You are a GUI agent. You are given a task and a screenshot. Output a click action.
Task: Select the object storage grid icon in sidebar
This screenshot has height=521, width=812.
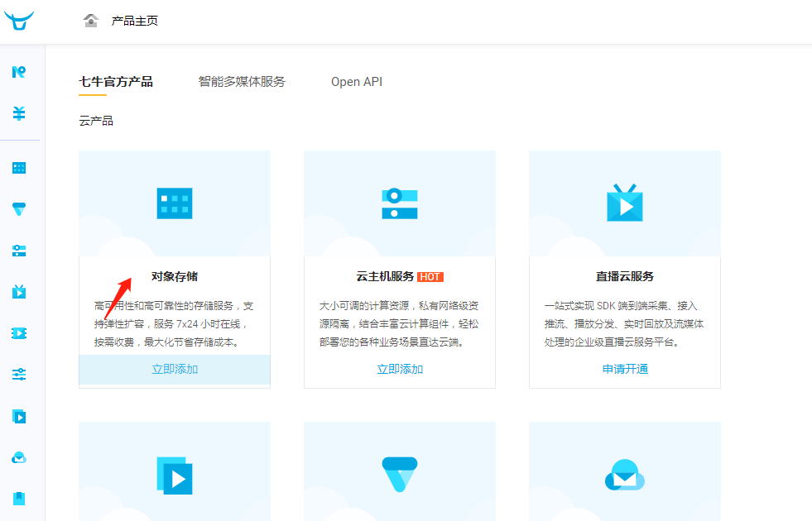19,168
